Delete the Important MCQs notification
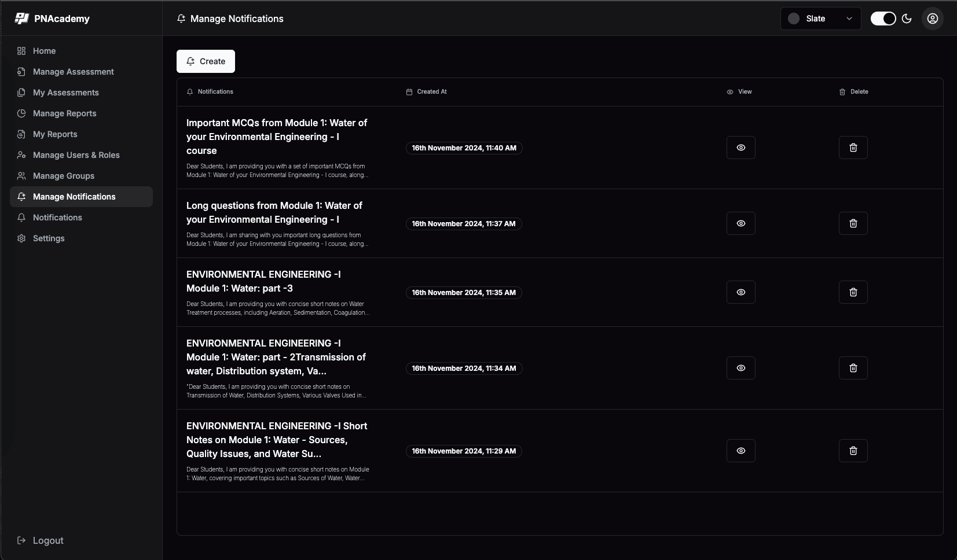This screenshot has height=560, width=957. [x=853, y=148]
